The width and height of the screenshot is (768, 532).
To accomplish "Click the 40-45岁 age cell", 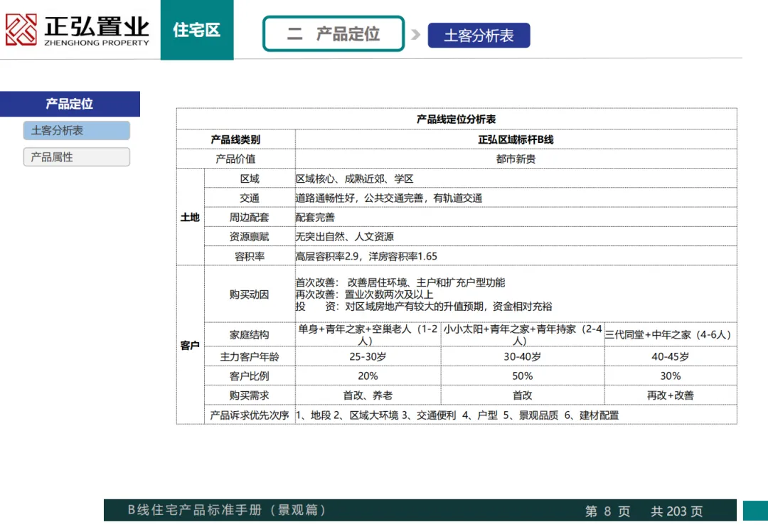I will point(671,356).
